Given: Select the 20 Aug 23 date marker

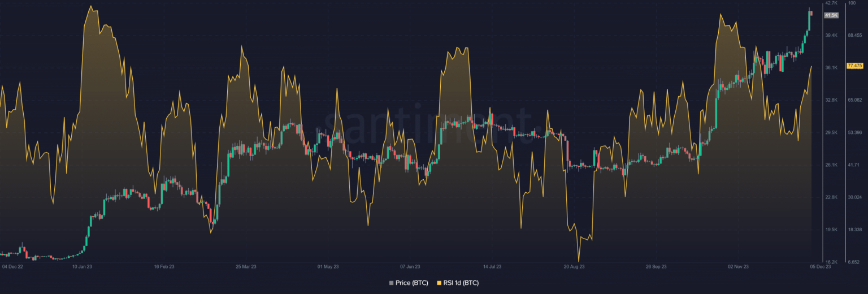Looking at the screenshot, I should (x=574, y=266).
